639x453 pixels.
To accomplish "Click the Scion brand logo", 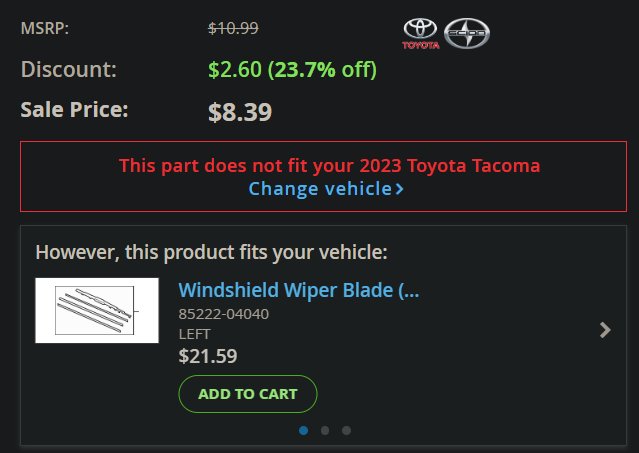I will click(467, 33).
